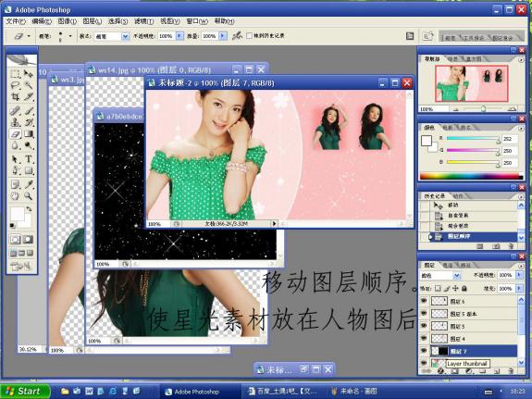The width and height of the screenshot is (532, 399).
Task: Switch to the 历史记录 tab
Action: [x=434, y=196]
